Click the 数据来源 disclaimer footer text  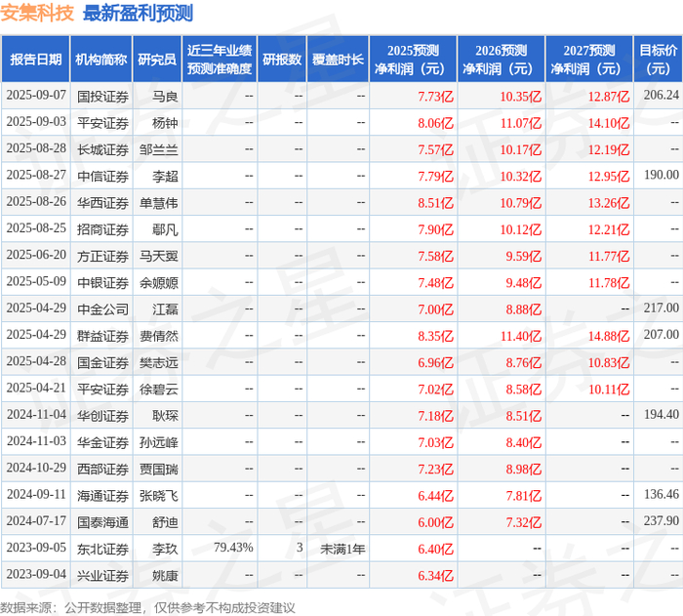[147, 607]
